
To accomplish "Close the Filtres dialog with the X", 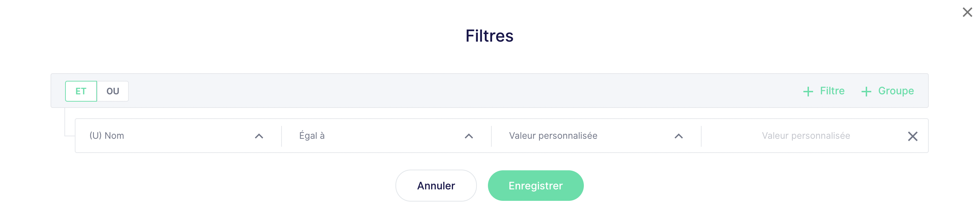I will tap(967, 12).
